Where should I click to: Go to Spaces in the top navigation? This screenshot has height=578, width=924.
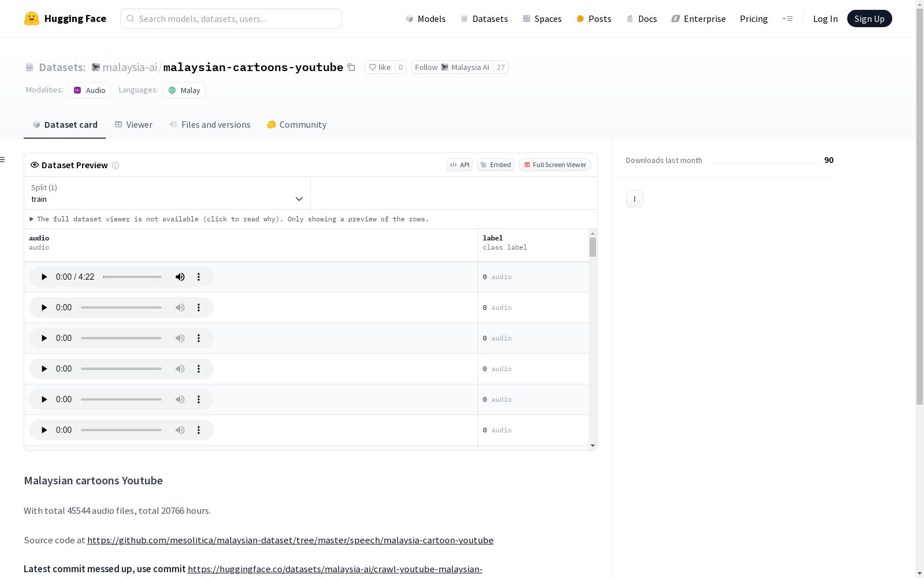click(542, 18)
